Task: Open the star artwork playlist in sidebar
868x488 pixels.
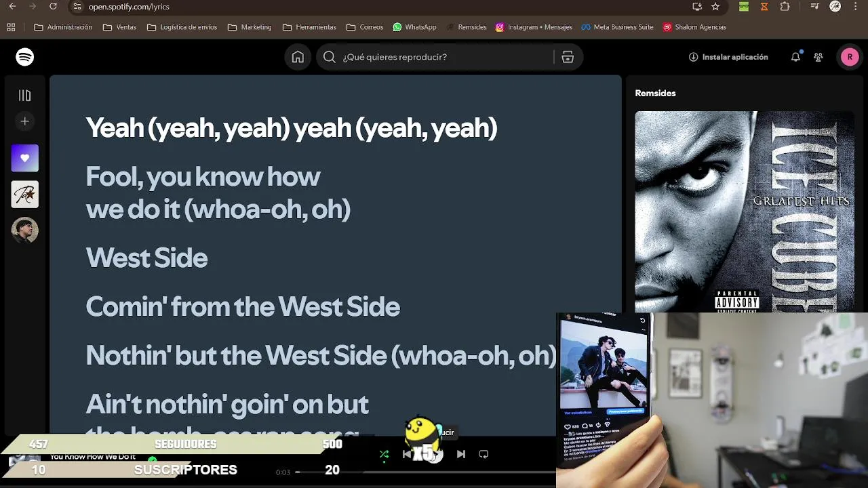Action: click(x=25, y=195)
